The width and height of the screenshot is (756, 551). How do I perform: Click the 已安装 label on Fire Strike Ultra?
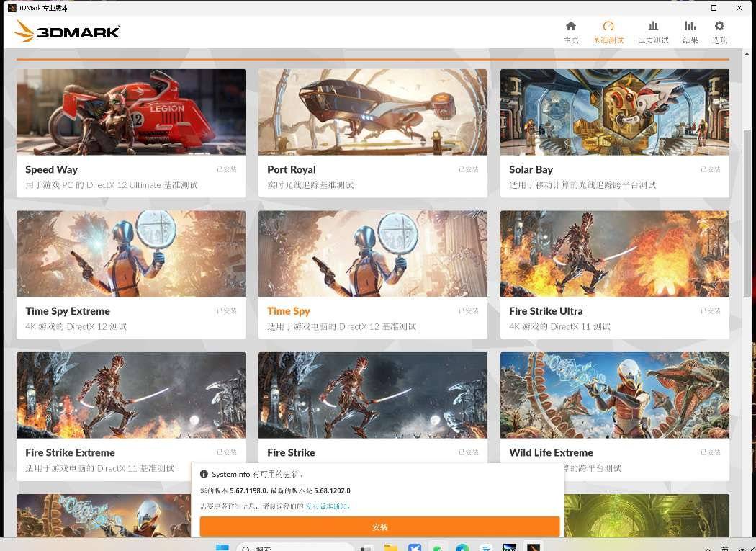(x=711, y=310)
